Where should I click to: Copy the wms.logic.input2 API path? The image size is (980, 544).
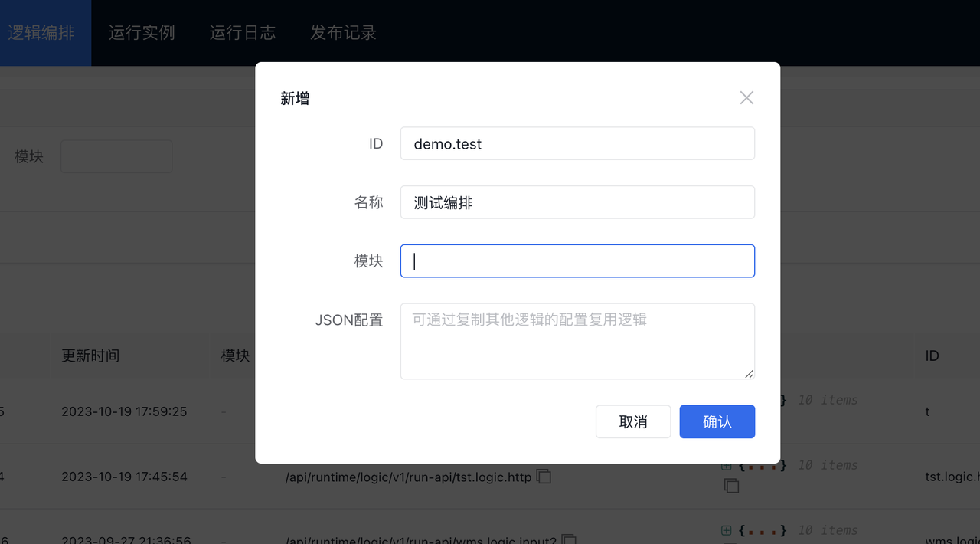pos(568,540)
